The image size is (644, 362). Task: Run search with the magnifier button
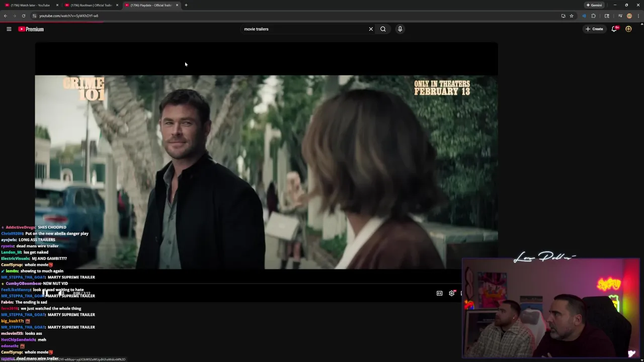383,29
